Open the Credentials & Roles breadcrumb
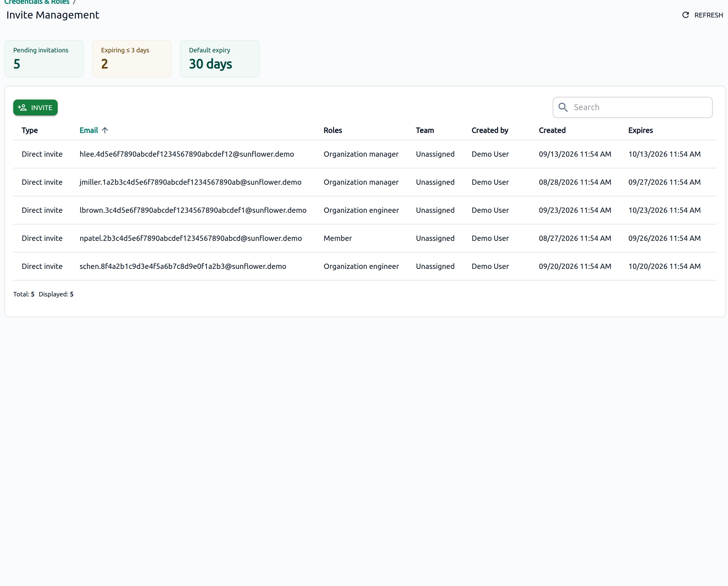Image resolution: width=728 pixels, height=586 pixels. click(37, 2)
